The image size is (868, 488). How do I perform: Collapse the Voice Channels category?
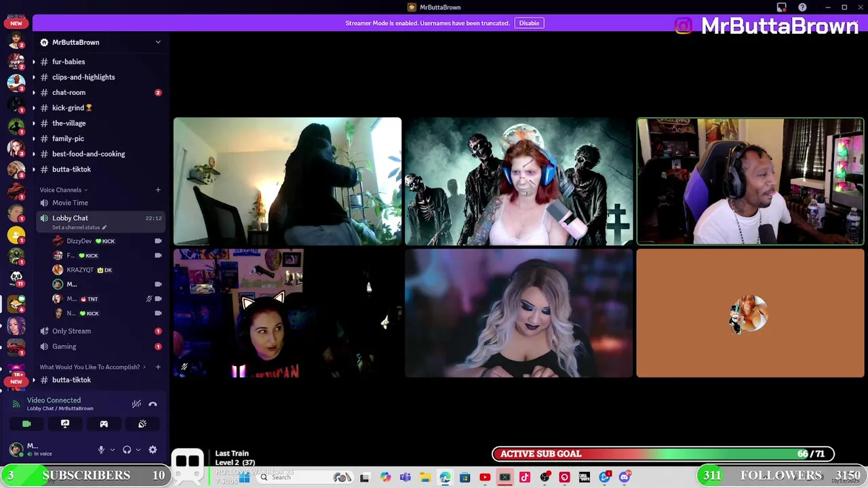click(63, 190)
